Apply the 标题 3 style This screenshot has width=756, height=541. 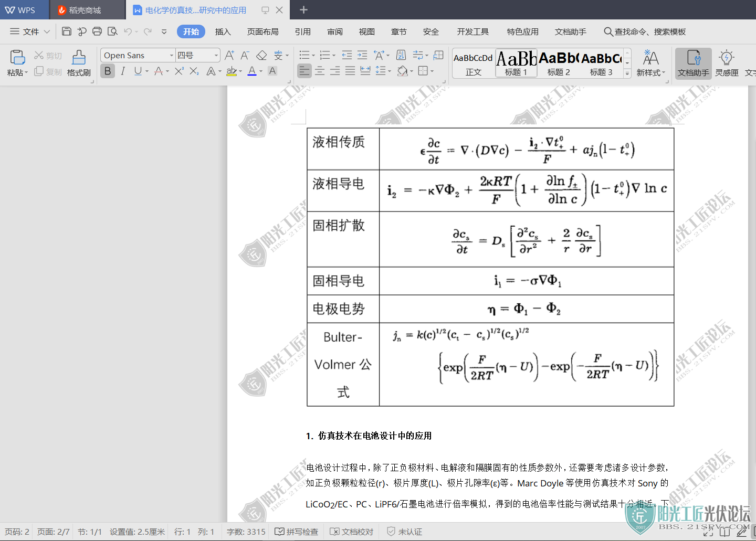coord(601,63)
